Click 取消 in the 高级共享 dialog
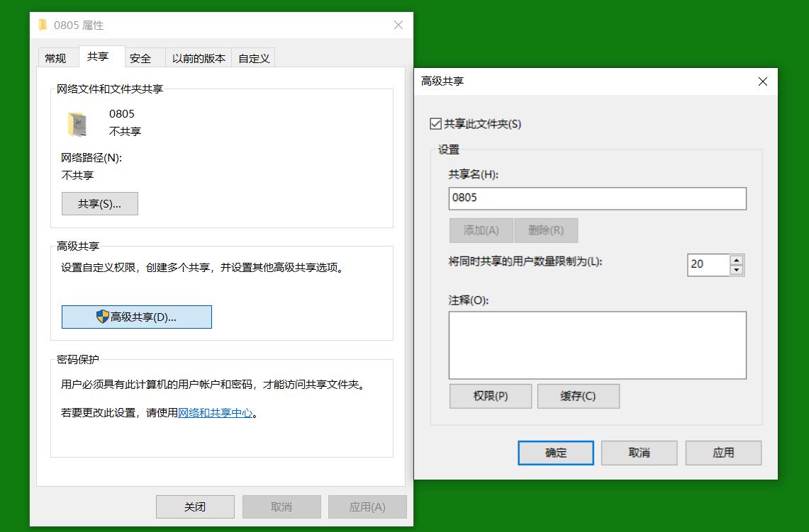This screenshot has width=809, height=532. [x=639, y=453]
